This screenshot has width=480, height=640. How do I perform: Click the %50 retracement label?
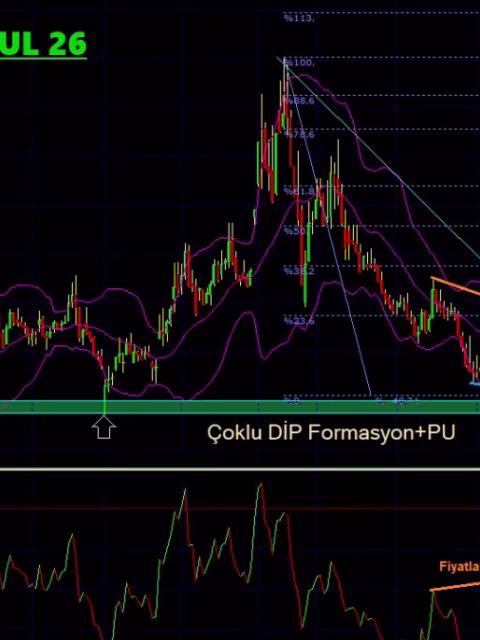click(295, 231)
